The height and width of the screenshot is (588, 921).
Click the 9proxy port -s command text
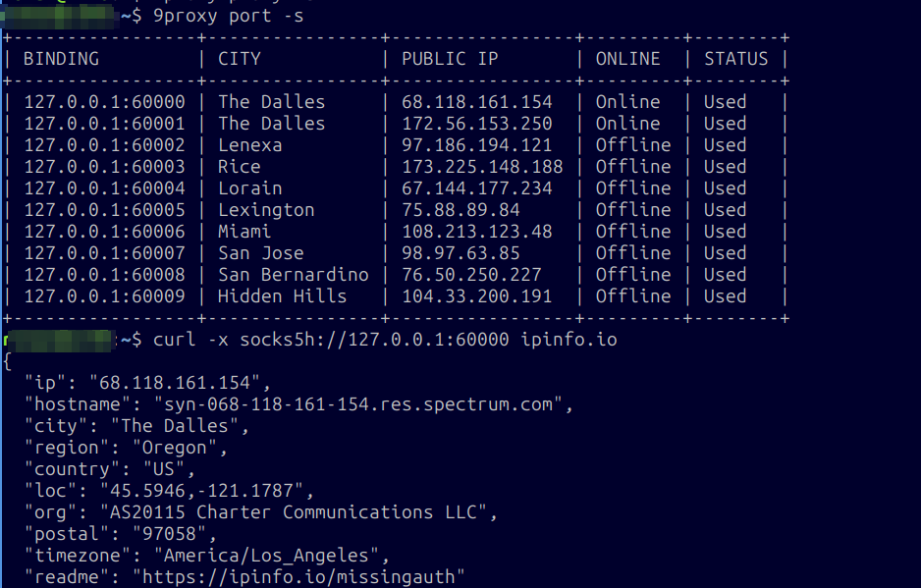(229, 16)
